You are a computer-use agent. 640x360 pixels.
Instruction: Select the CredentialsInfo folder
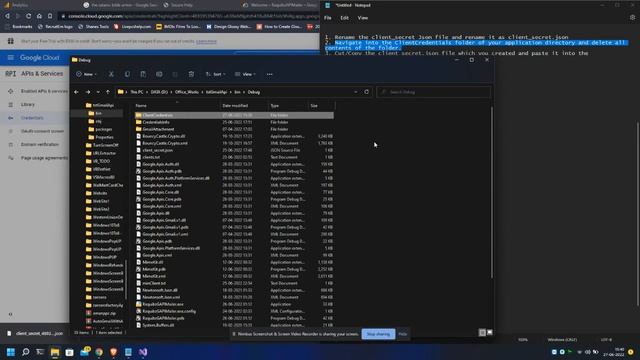(x=156, y=122)
